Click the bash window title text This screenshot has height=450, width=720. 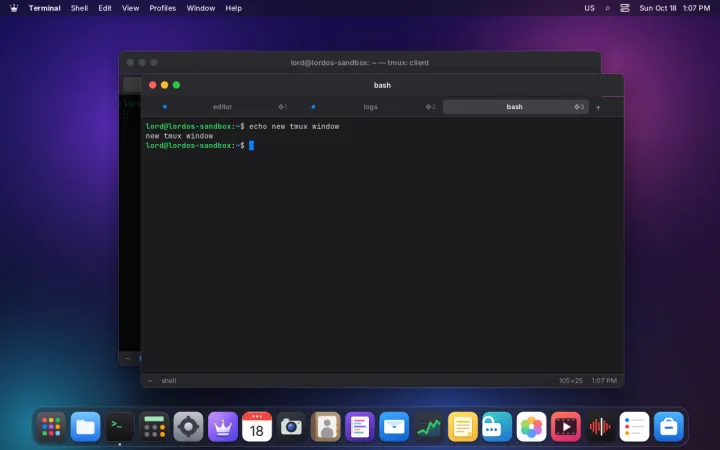coord(382,85)
